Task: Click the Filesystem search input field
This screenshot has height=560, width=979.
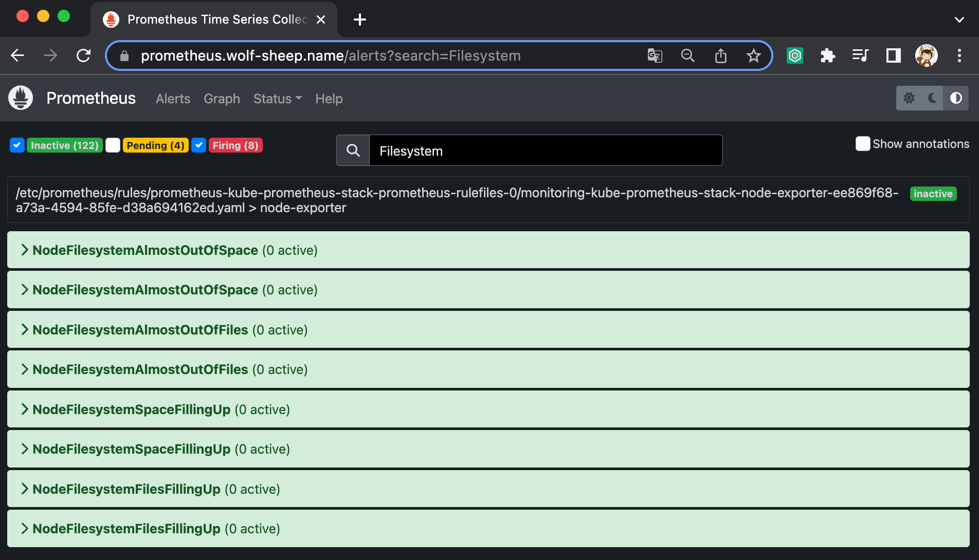Action: pyautogui.click(x=546, y=151)
